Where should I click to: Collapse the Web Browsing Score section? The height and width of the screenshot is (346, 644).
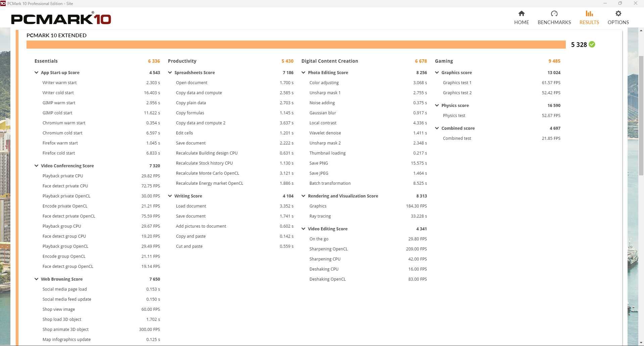pyautogui.click(x=36, y=279)
